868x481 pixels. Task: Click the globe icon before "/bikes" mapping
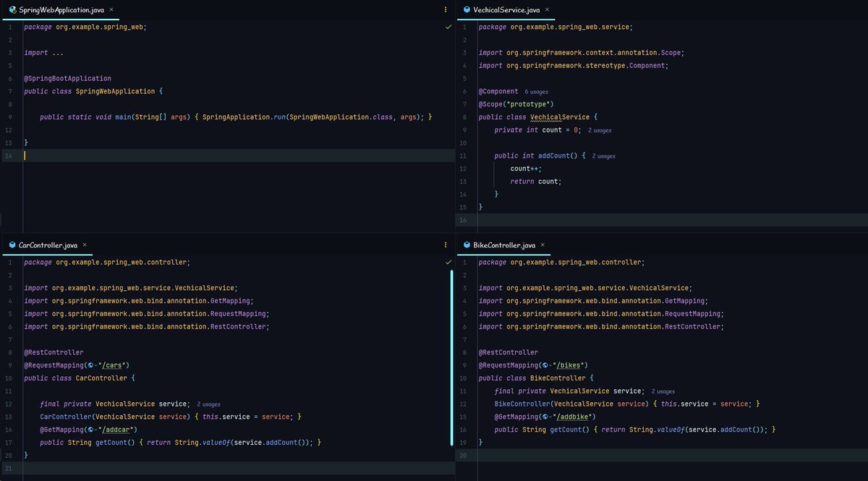coord(544,365)
